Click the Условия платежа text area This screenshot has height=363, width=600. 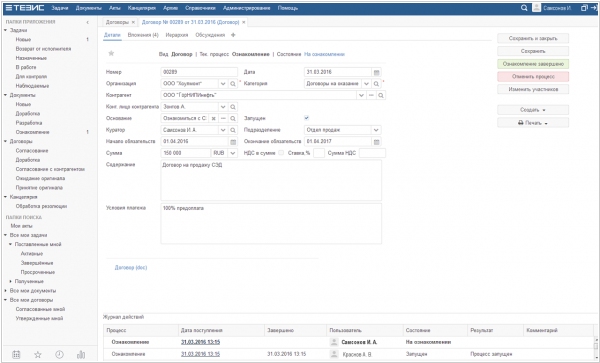[271, 224]
